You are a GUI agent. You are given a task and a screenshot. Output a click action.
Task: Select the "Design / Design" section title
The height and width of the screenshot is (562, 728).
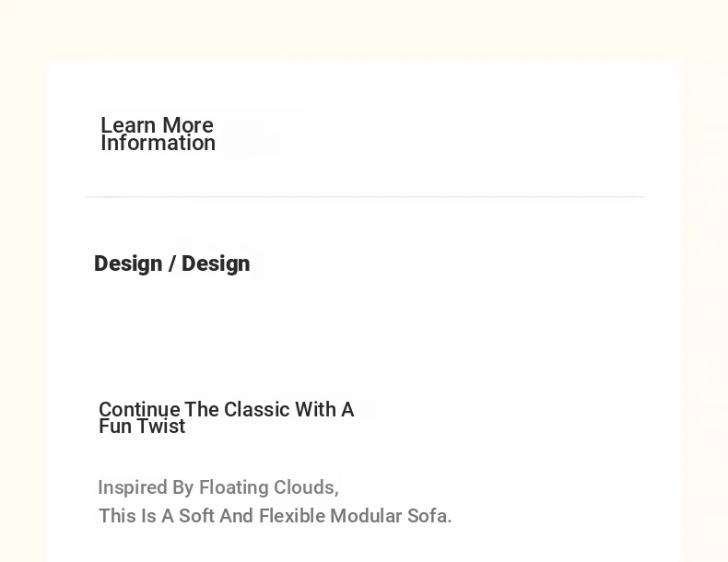tap(172, 263)
